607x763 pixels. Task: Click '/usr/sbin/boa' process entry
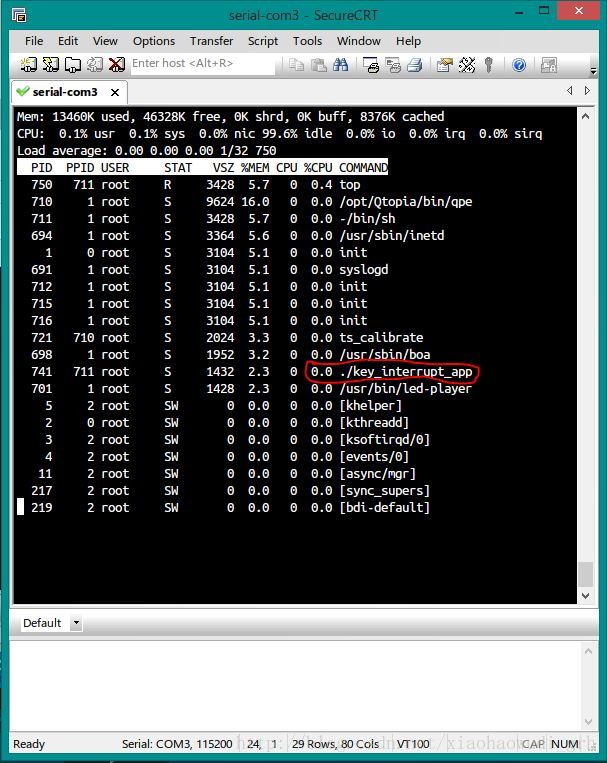[385, 355]
